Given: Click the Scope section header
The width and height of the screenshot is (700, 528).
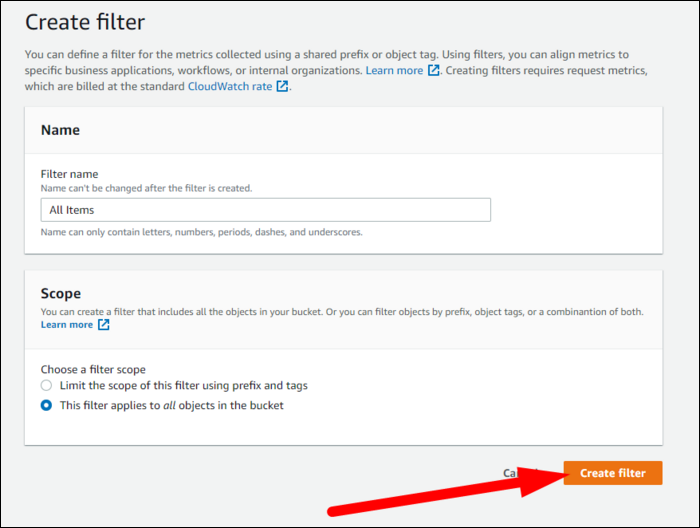Looking at the screenshot, I should [x=61, y=294].
